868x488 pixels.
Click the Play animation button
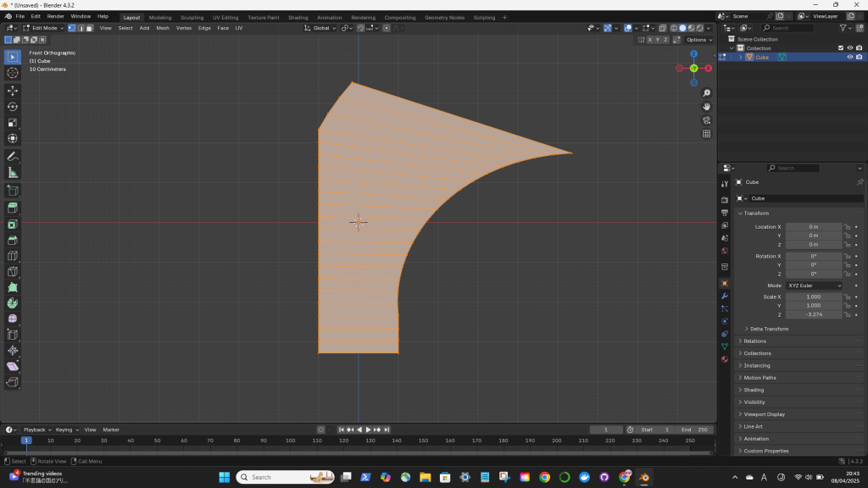coord(368,430)
